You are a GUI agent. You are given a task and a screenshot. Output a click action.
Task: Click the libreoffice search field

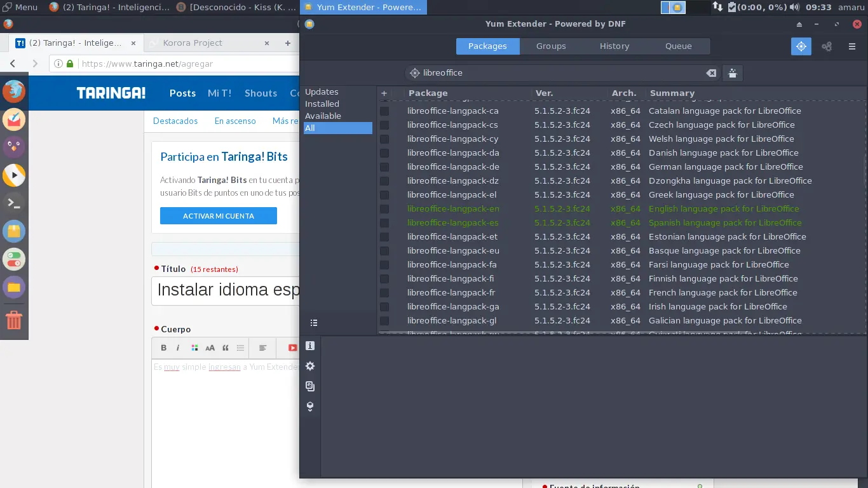562,73
